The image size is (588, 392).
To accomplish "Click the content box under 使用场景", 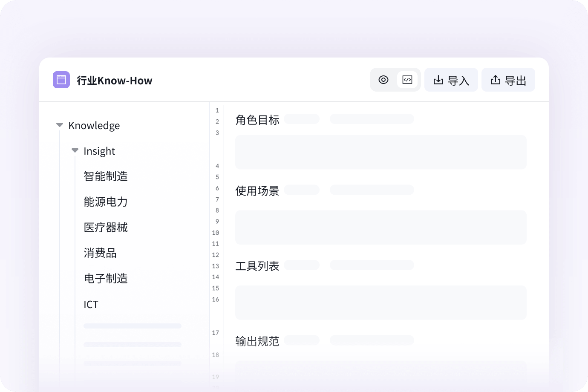I will click(381, 227).
